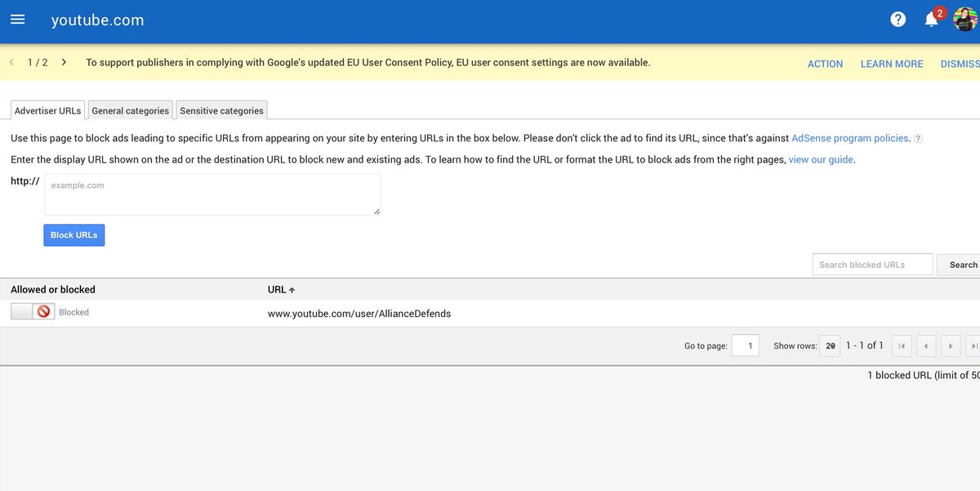Go to the previous results page
This screenshot has width=980, height=491.
[x=926, y=346]
